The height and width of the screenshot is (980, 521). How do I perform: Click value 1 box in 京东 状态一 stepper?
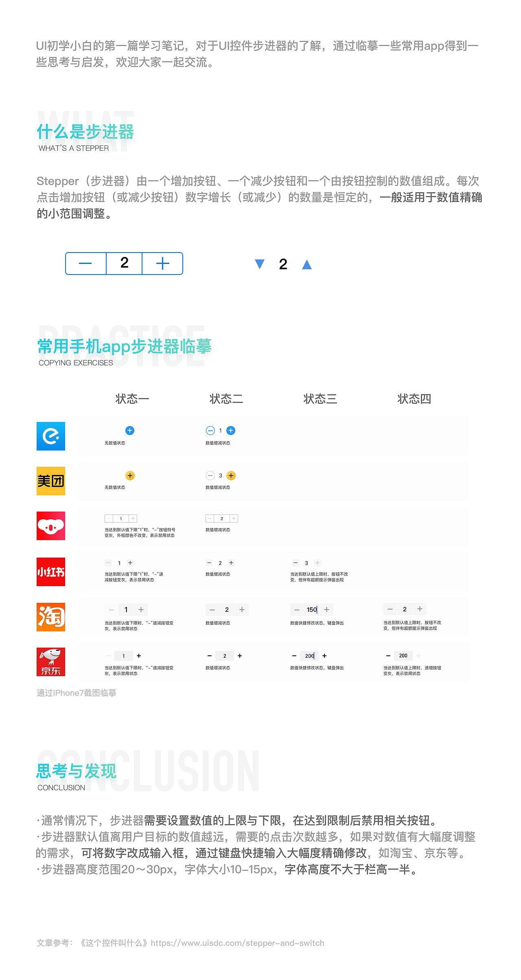click(x=124, y=656)
